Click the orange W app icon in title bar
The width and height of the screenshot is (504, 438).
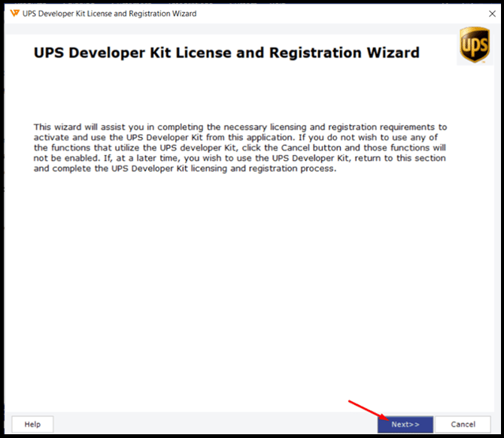point(15,14)
